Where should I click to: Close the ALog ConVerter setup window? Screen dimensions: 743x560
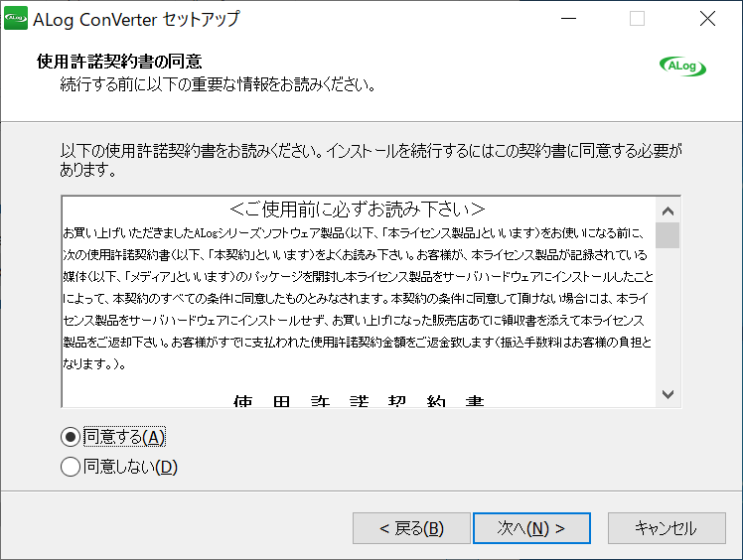[707, 19]
